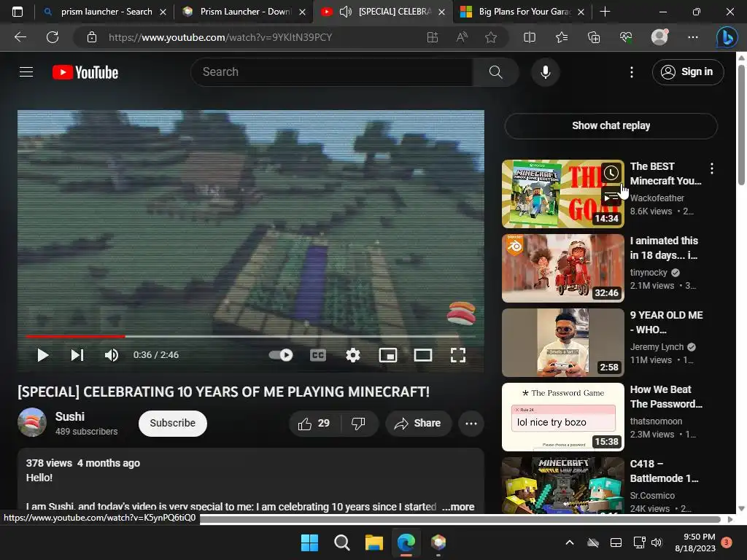Toggle closed captions CC
Screen dimensions: 747x560
tap(318, 355)
